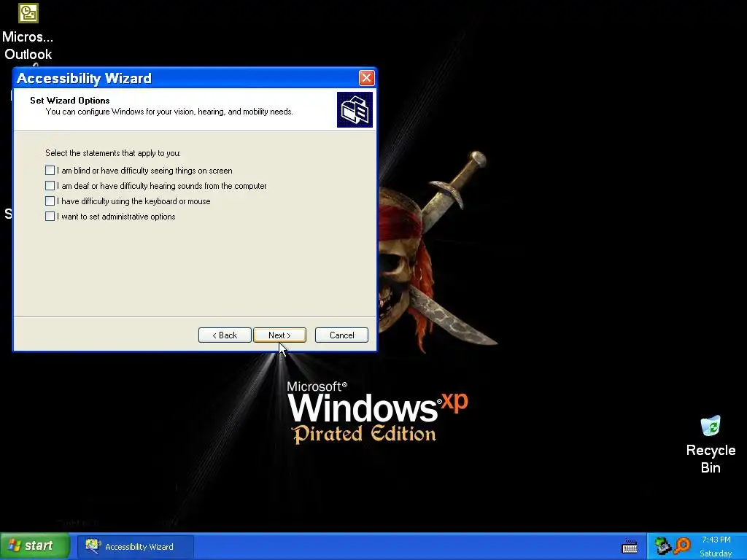This screenshot has width=747, height=560.
Task: Click the Next button
Action: tap(279, 335)
